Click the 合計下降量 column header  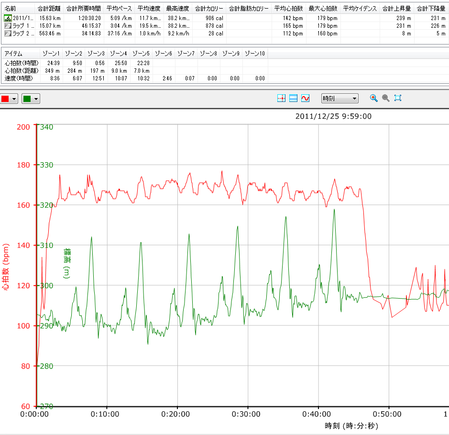(x=431, y=8)
